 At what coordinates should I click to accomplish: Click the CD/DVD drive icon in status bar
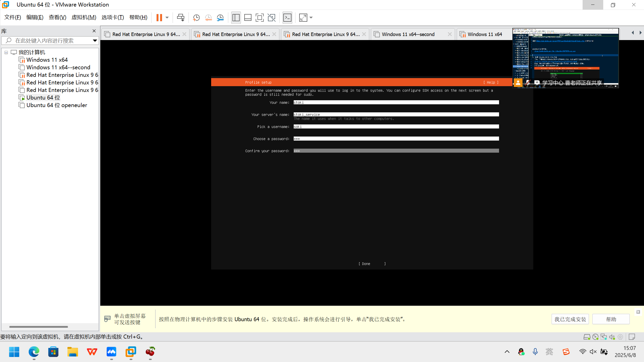point(595,337)
